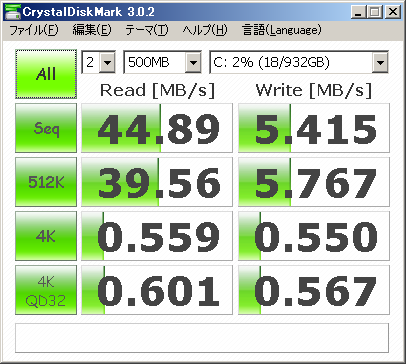Select the 4K write value 0.550

click(314, 236)
